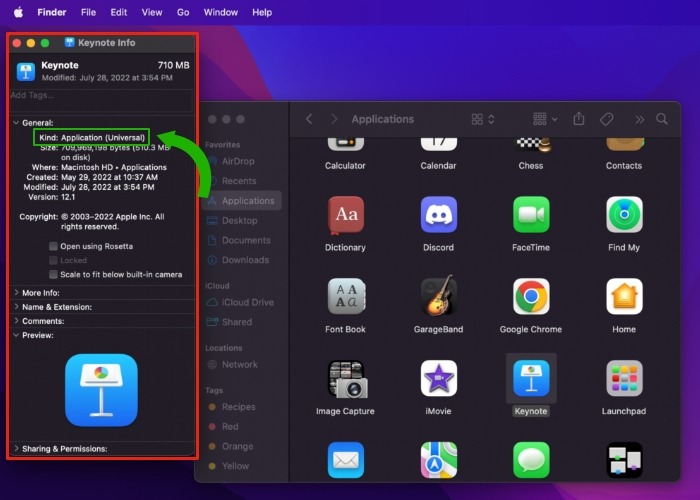Image resolution: width=700 pixels, height=500 pixels.
Task: Open the Image Capture app icon
Action: click(x=347, y=379)
